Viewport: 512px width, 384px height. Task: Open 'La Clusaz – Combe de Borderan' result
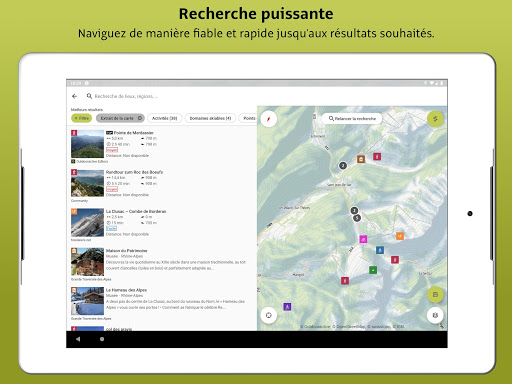click(162, 225)
